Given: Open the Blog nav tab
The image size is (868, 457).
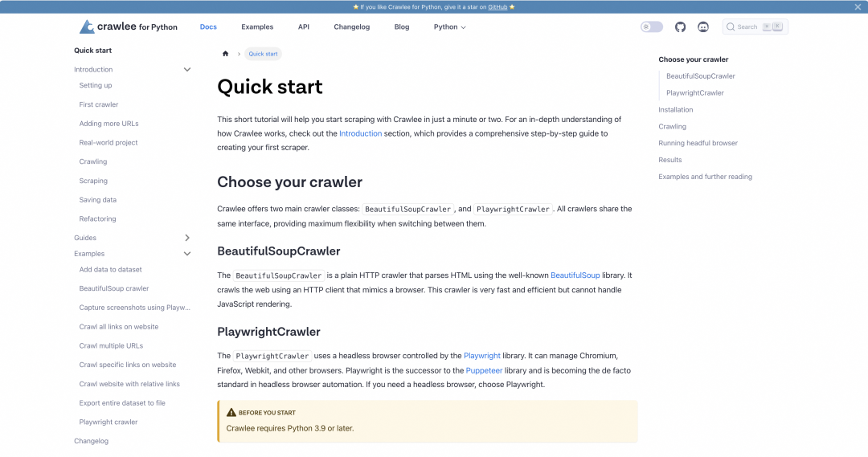Looking at the screenshot, I should [402, 27].
